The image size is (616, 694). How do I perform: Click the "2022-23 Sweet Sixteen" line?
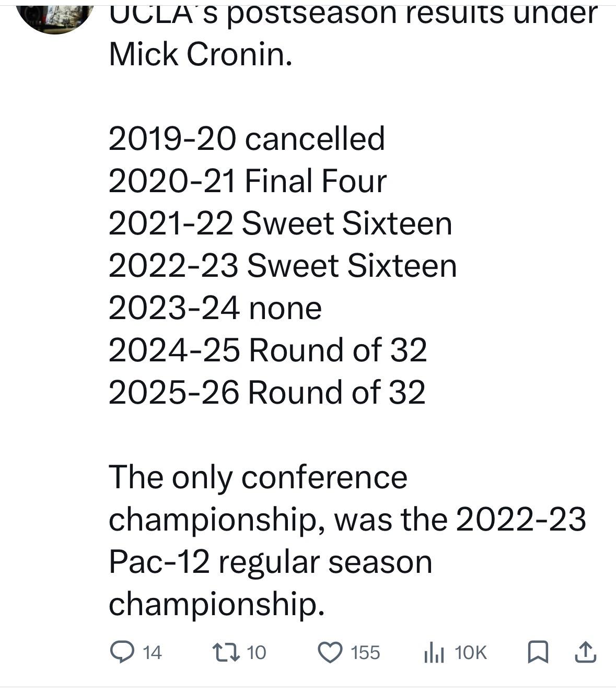pyautogui.click(x=283, y=265)
